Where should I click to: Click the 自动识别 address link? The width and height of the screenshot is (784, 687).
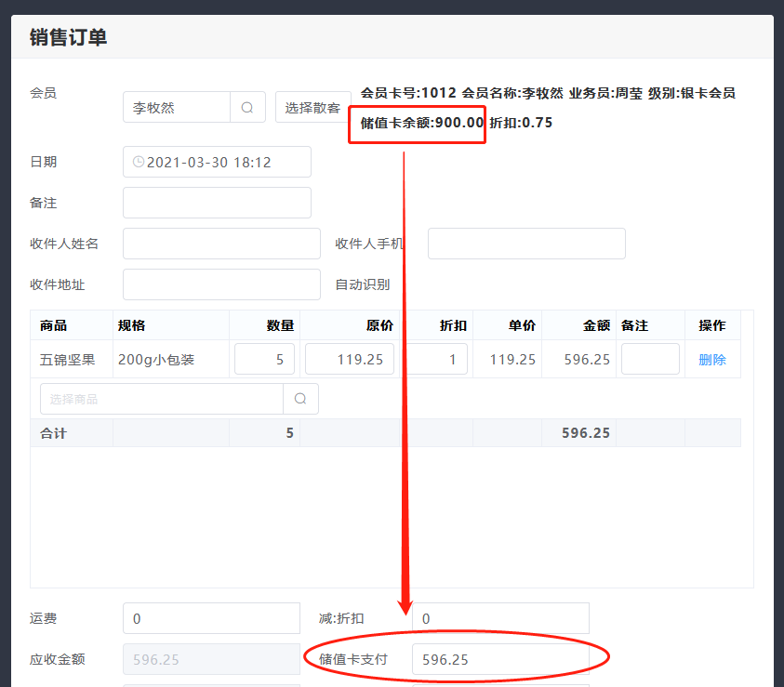click(x=362, y=284)
